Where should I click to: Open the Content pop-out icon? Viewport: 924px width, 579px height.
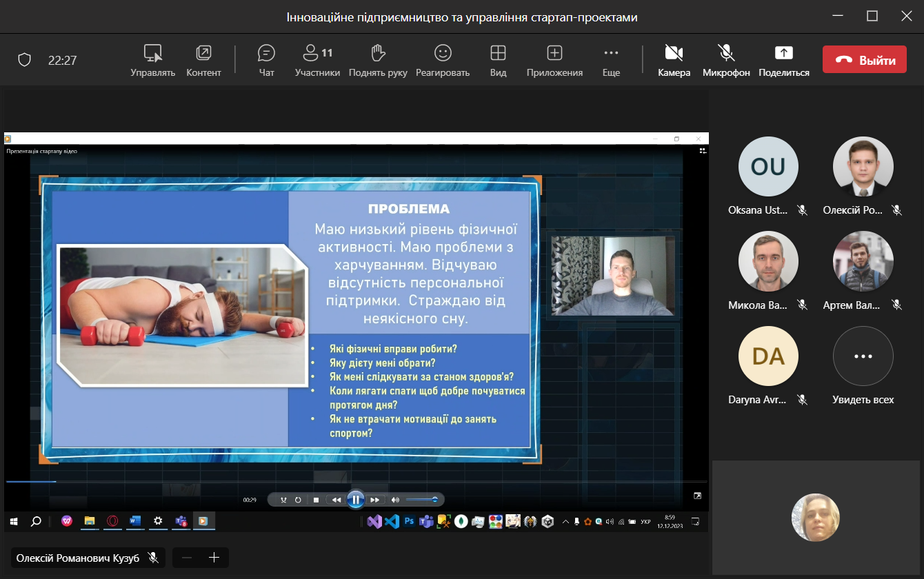(x=203, y=60)
